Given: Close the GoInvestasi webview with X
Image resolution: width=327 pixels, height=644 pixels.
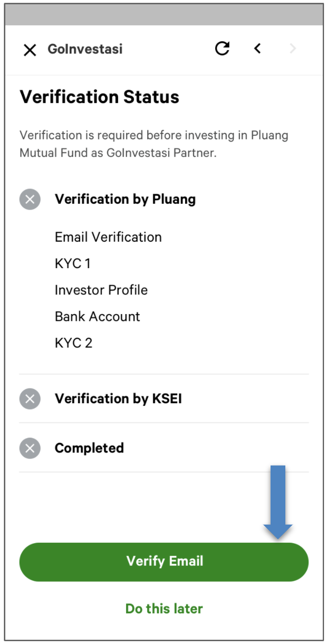Looking at the screenshot, I should click(30, 50).
